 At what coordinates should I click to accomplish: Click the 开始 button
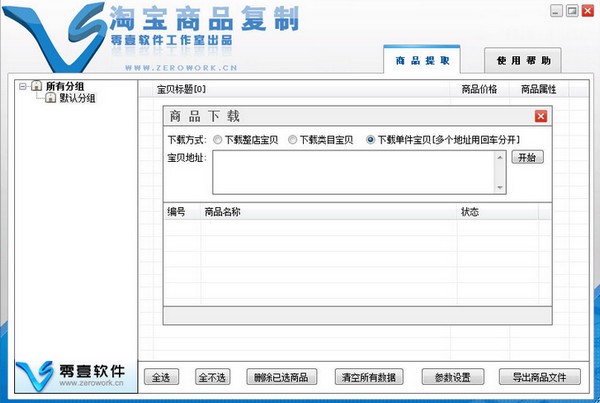tap(527, 157)
